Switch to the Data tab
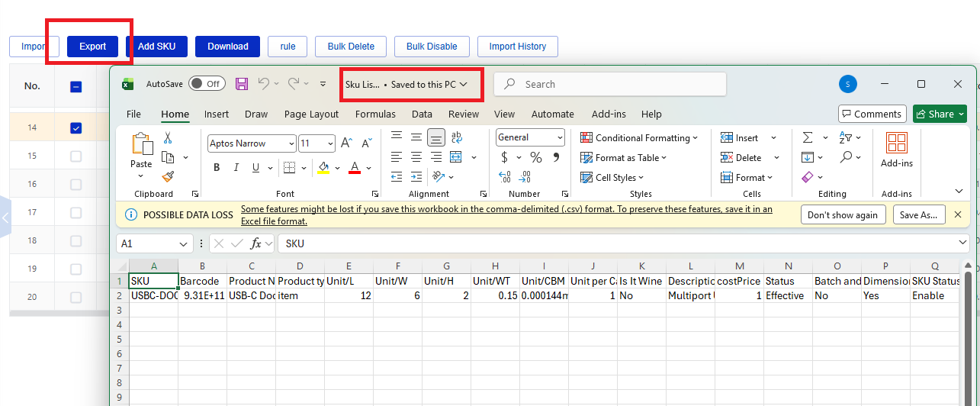Viewport: 980px width, 406px height. pos(422,114)
